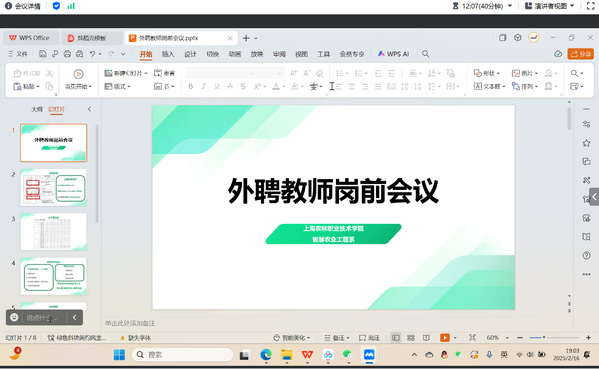Open WPS Office from Windows taskbar
The width and height of the screenshot is (599, 369).
pyautogui.click(x=307, y=355)
